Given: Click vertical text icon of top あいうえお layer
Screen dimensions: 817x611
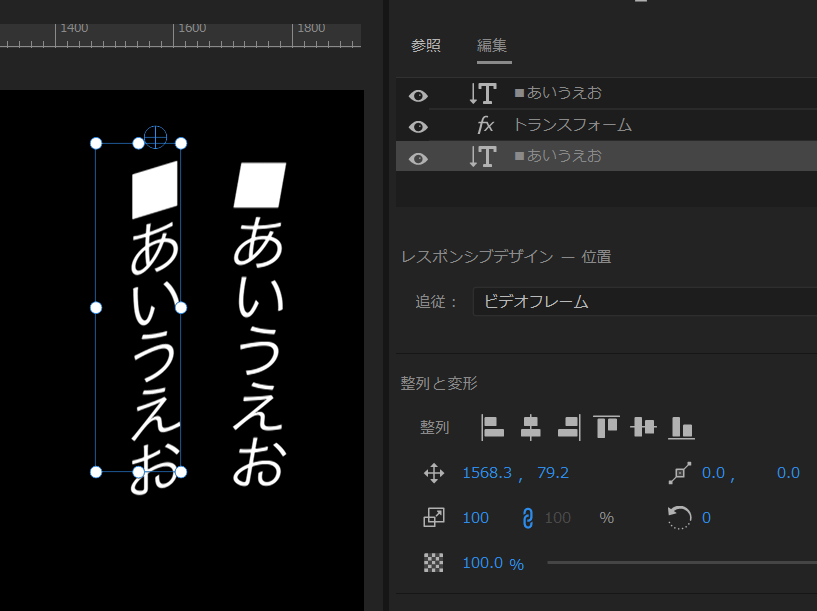Looking at the screenshot, I should [x=482, y=94].
